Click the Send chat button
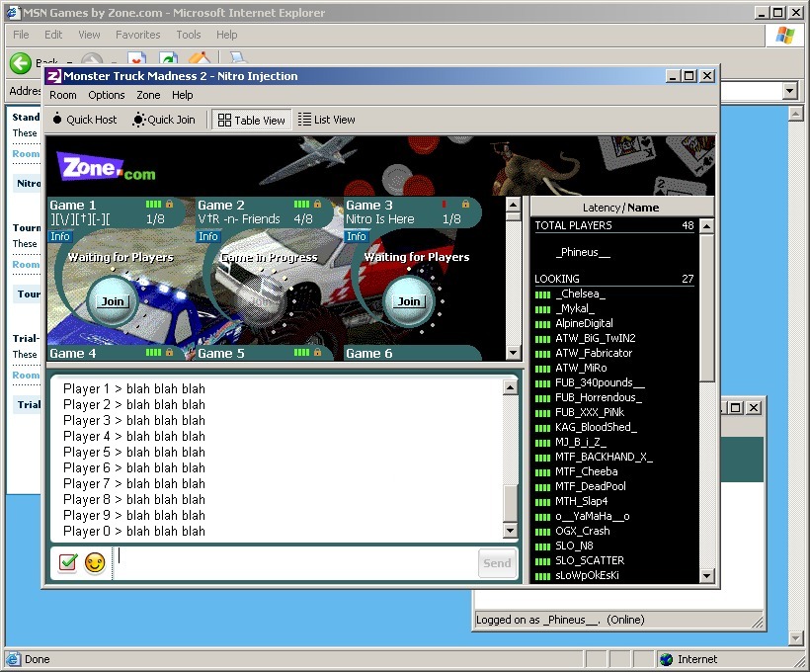This screenshot has height=672, width=810. [x=497, y=563]
